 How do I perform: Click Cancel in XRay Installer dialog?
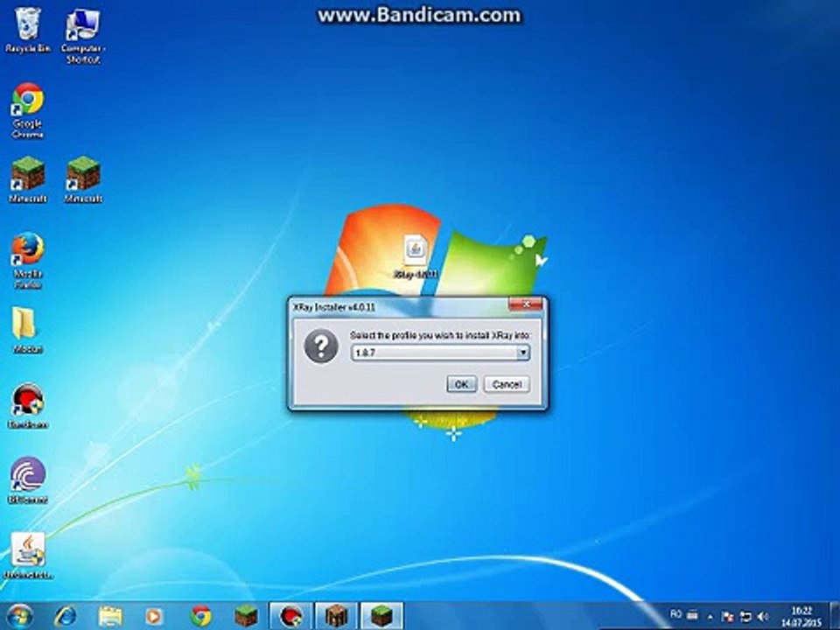507,384
